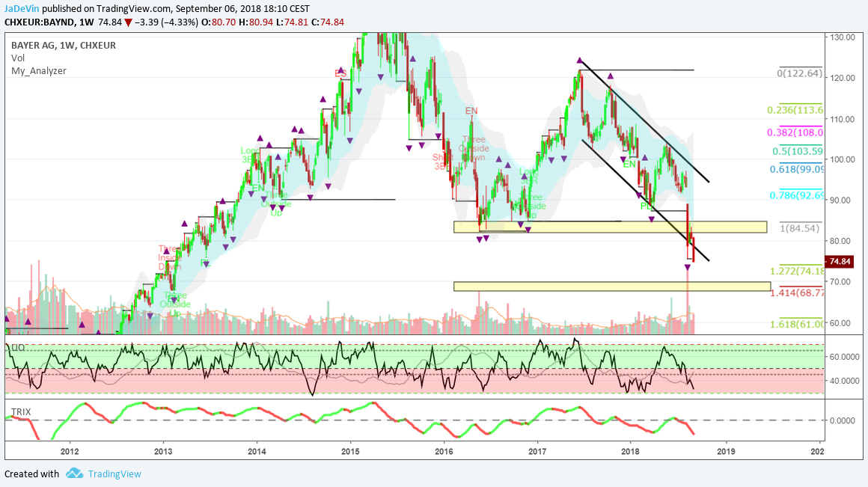
Task: Click the UO oscillator label
Action: [x=18, y=348]
